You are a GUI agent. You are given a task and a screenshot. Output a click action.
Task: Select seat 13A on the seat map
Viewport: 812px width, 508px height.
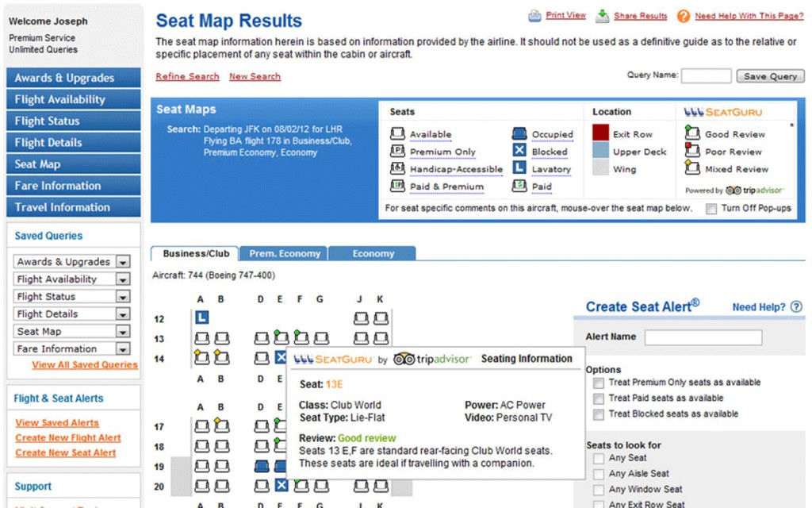(x=201, y=339)
